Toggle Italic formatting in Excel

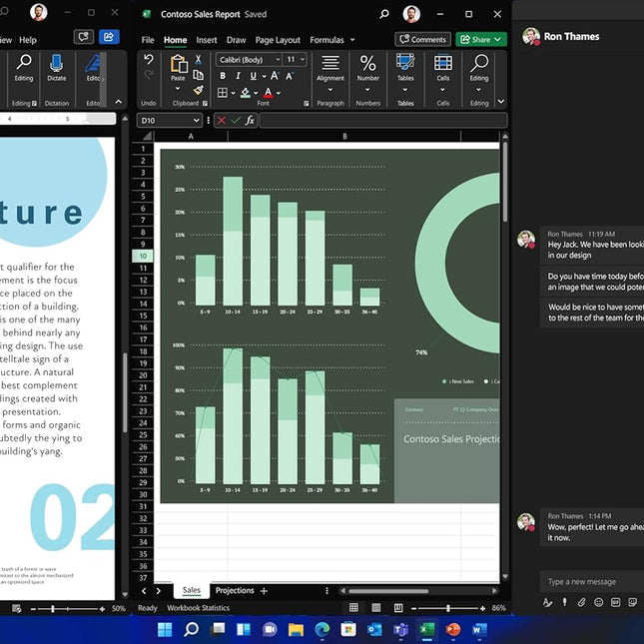pyautogui.click(x=238, y=76)
